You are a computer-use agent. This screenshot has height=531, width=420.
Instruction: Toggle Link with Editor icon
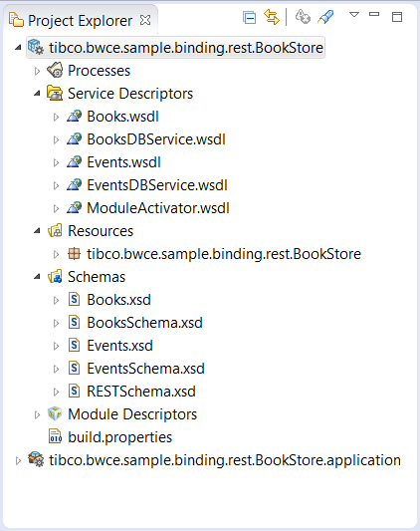pyautogui.click(x=272, y=17)
